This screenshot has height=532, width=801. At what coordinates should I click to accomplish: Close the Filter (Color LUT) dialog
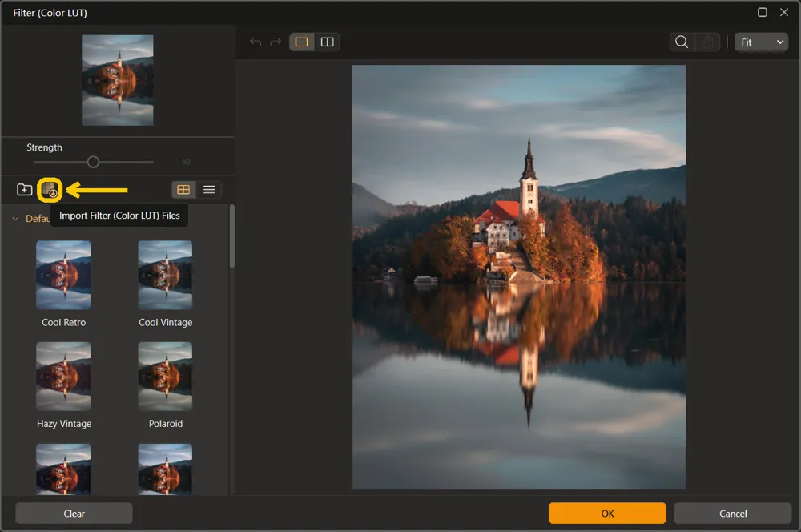784,12
